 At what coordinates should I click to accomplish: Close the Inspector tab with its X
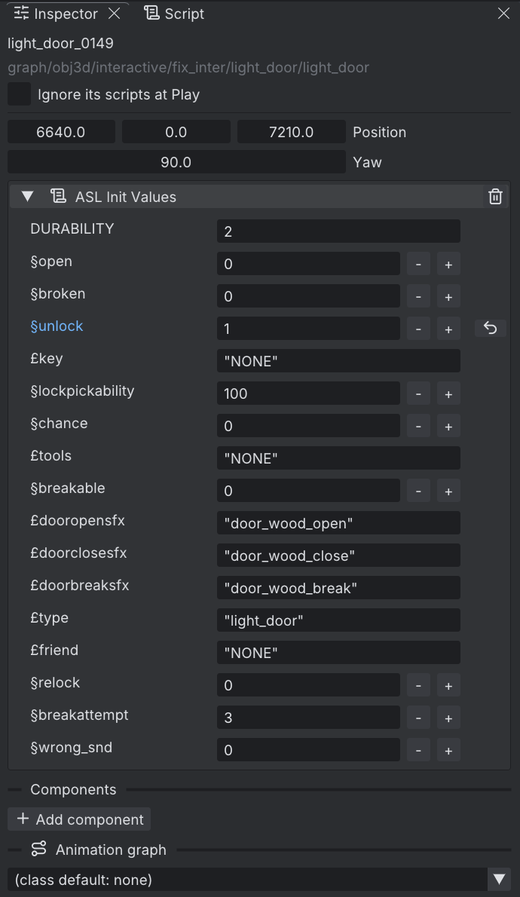click(114, 13)
